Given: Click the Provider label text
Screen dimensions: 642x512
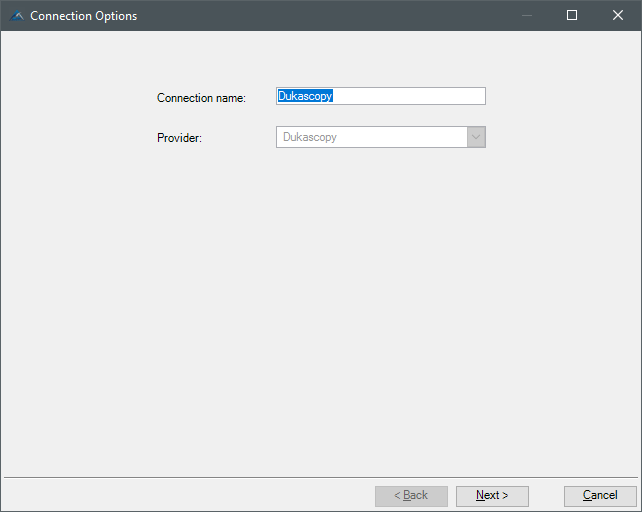Looking at the screenshot, I should pyautogui.click(x=179, y=138).
